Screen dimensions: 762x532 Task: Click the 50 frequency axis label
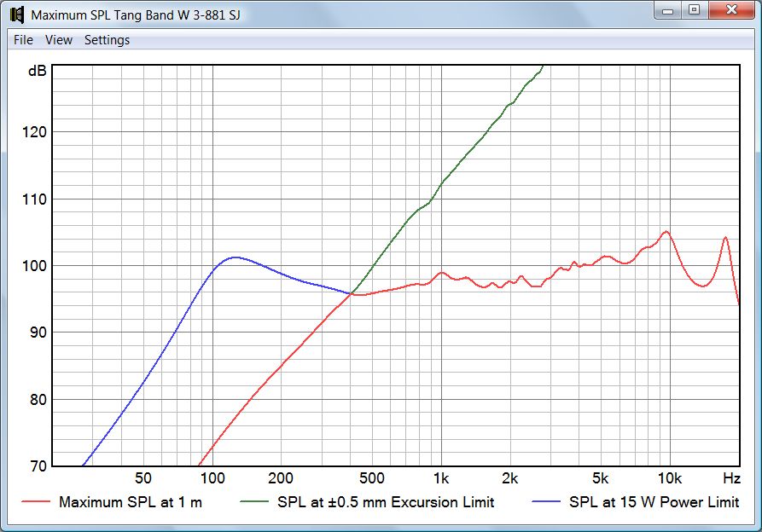(143, 478)
